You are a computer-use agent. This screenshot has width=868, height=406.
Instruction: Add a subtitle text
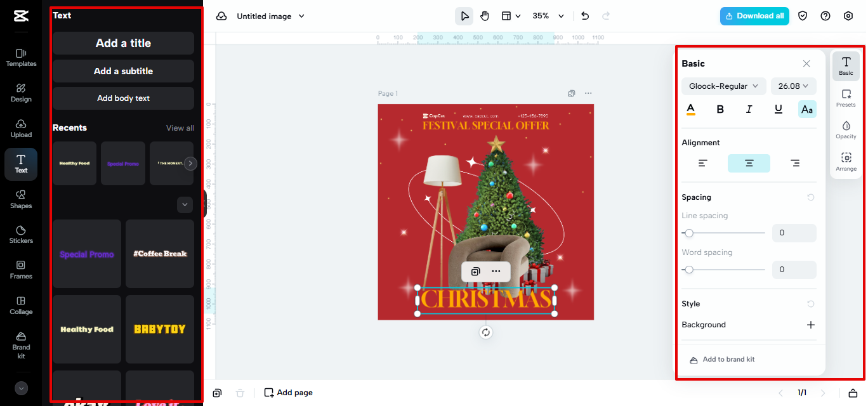tap(123, 71)
